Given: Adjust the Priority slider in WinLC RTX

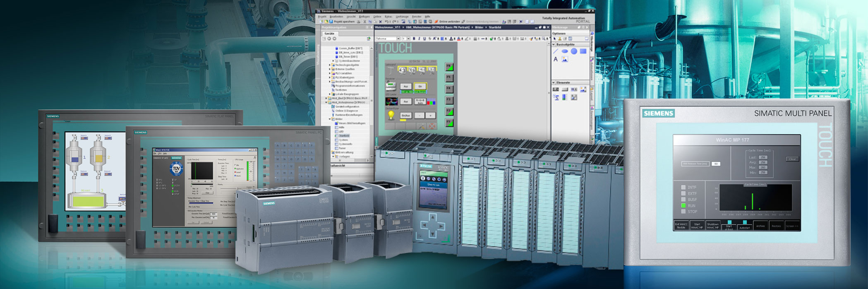Looking at the screenshot, I should tap(237, 188).
